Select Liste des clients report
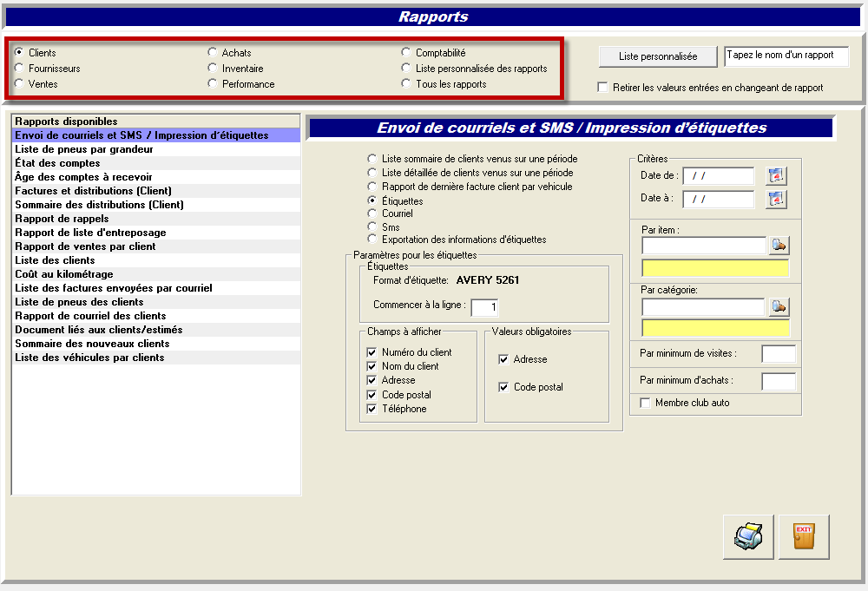The height and width of the screenshot is (591, 868). tap(156, 260)
